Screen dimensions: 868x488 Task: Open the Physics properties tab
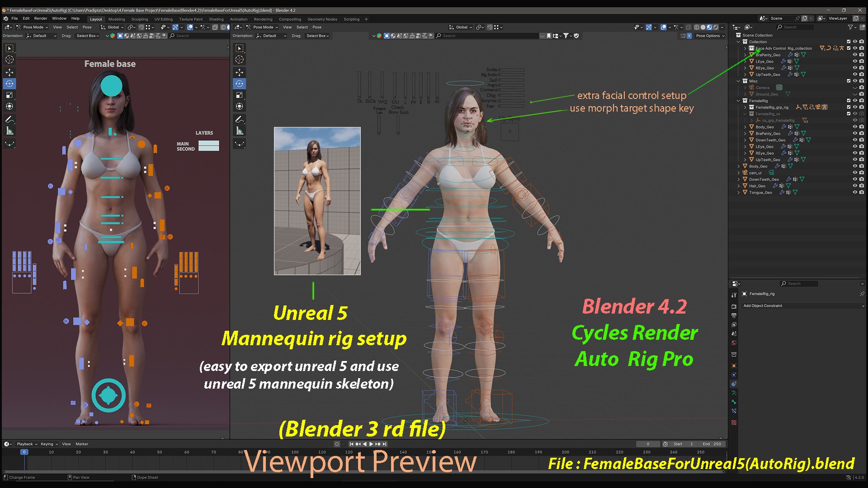(x=734, y=375)
